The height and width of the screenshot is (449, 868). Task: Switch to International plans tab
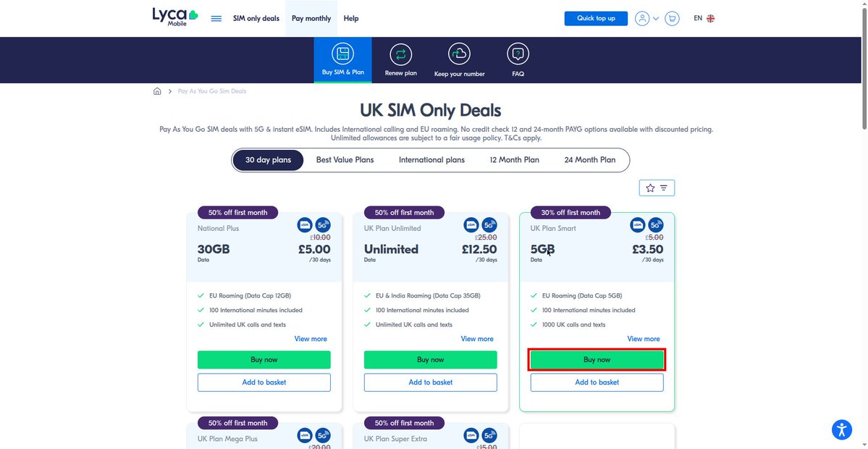(431, 160)
